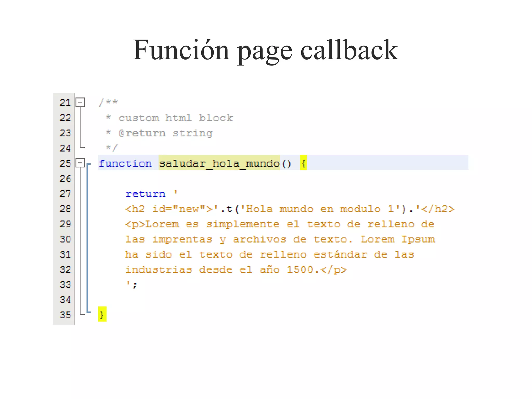The width and height of the screenshot is (532, 399).
Task: Click the line 'las imprentas y archivos'
Action: pos(280,239)
